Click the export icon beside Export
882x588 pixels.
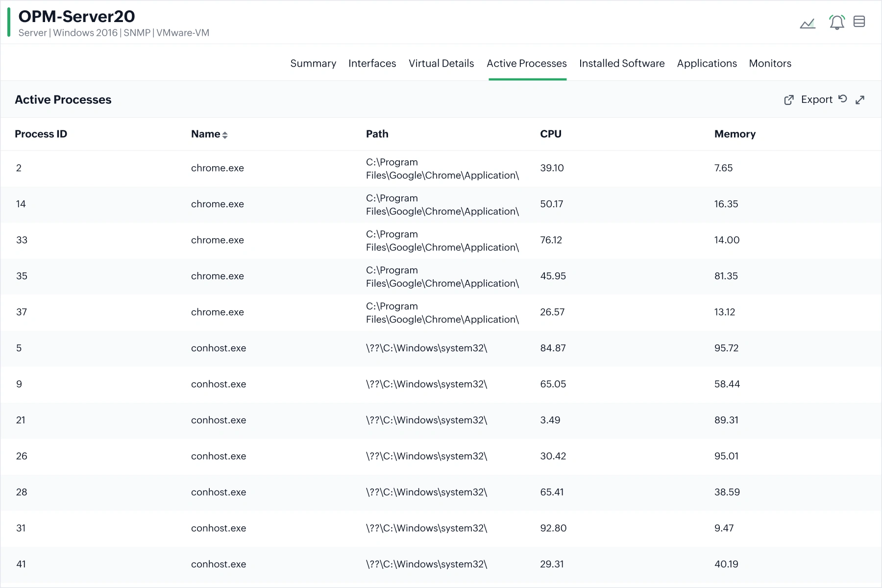[x=789, y=100]
